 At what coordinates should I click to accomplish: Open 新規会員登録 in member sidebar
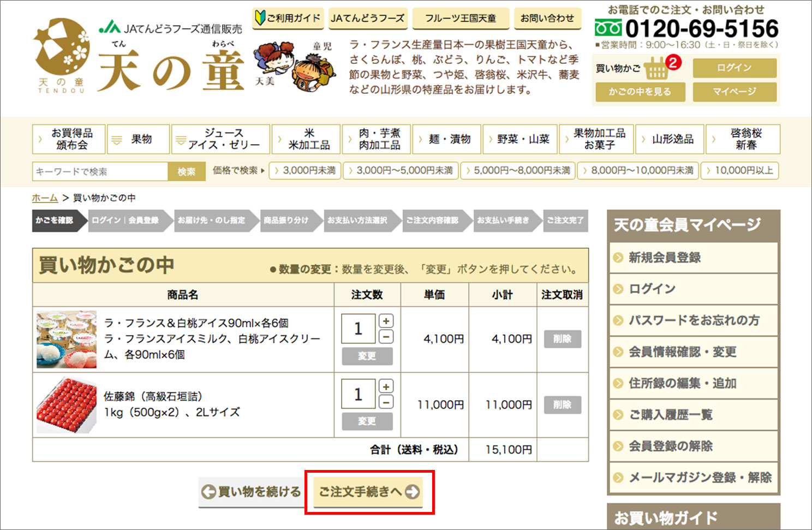[x=664, y=258]
